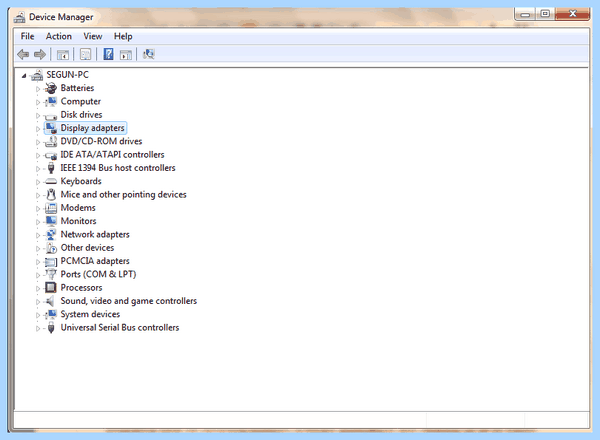Select Mice and other pointing devices label

(124, 195)
